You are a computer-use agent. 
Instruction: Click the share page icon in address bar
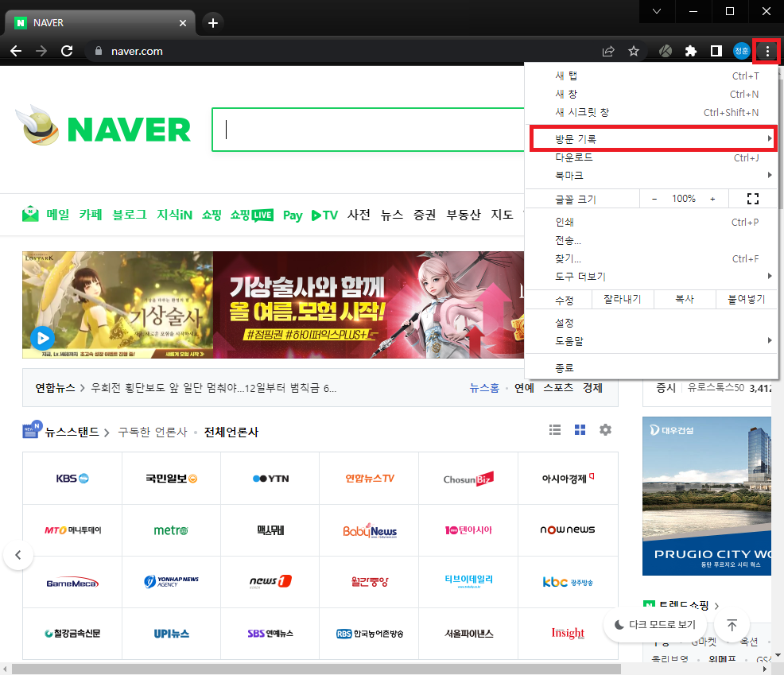(x=608, y=51)
